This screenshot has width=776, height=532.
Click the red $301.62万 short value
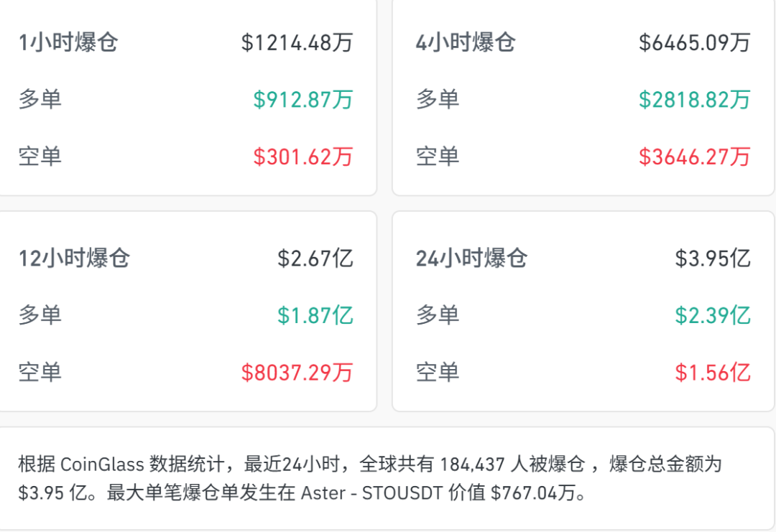tap(302, 156)
